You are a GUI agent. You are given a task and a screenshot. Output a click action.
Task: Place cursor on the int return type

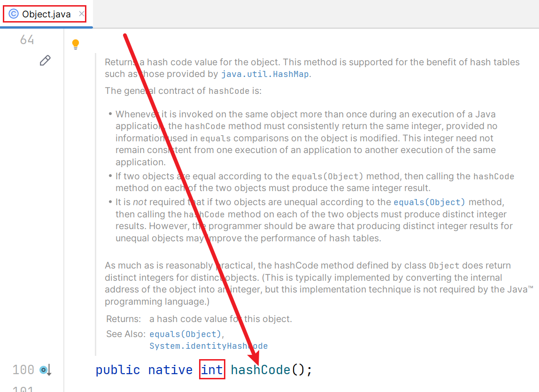click(212, 370)
